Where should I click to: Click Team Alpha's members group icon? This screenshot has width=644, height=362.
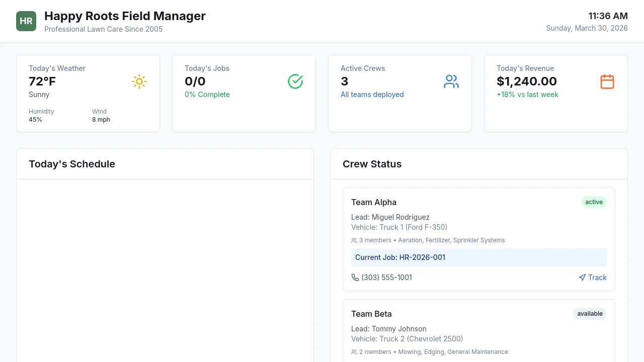coord(354,240)
